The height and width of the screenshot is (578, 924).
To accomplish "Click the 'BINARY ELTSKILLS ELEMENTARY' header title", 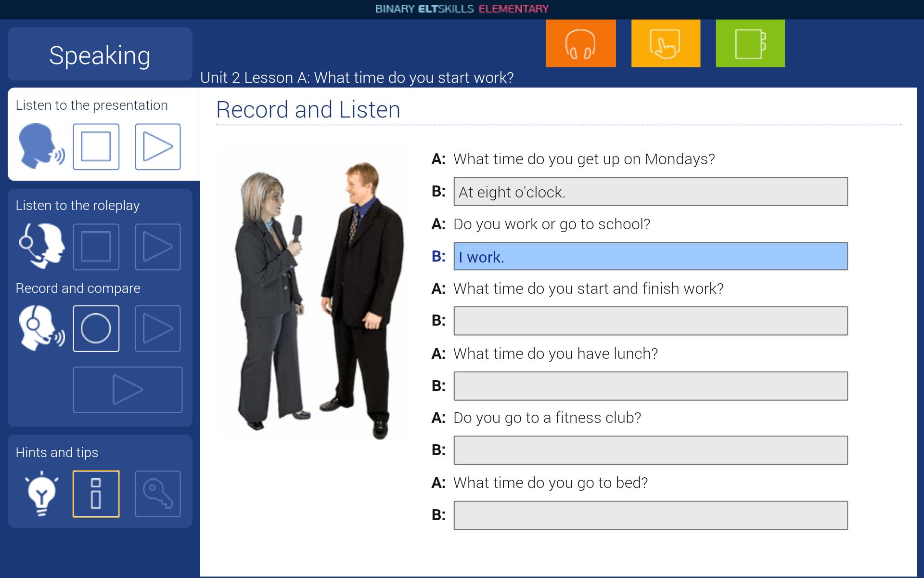I will [x=462, y=9].
